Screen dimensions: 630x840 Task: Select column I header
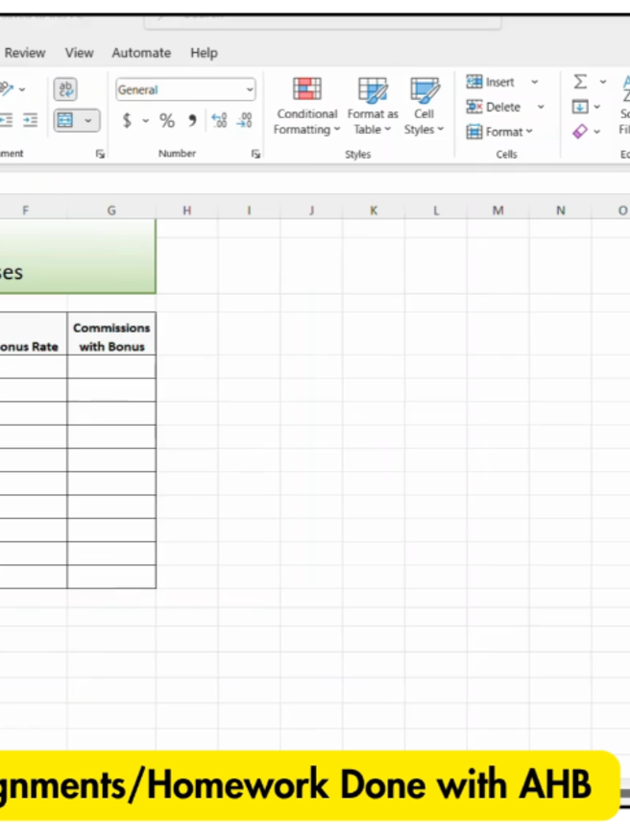click(249, 210)
